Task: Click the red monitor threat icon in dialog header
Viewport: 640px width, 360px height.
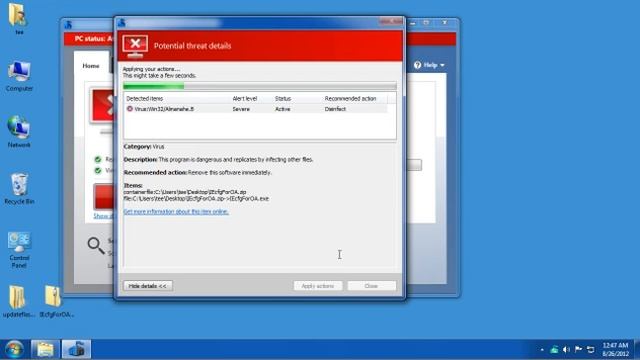Action: point(136,47)
